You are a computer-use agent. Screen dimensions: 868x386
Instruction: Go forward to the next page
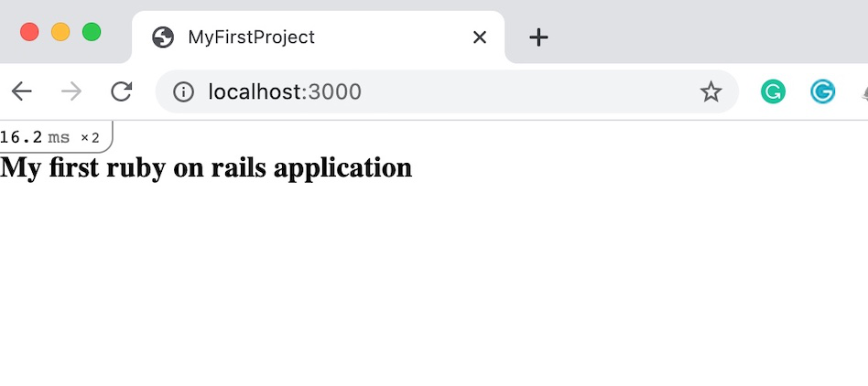pos(71,91)
